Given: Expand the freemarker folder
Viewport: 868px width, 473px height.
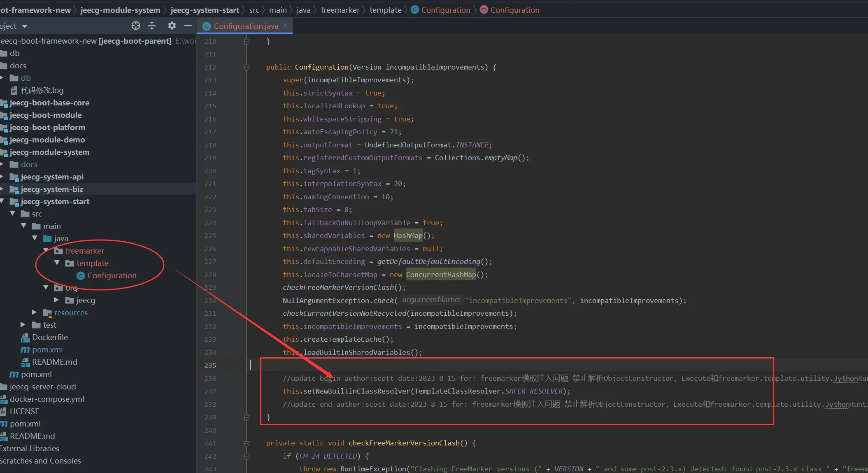Looking at the screenshot, I should 48,250.
